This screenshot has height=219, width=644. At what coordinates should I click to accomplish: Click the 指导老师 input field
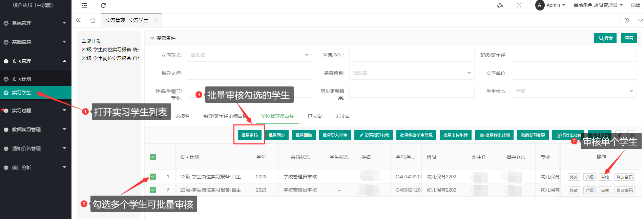click(249, 73)
